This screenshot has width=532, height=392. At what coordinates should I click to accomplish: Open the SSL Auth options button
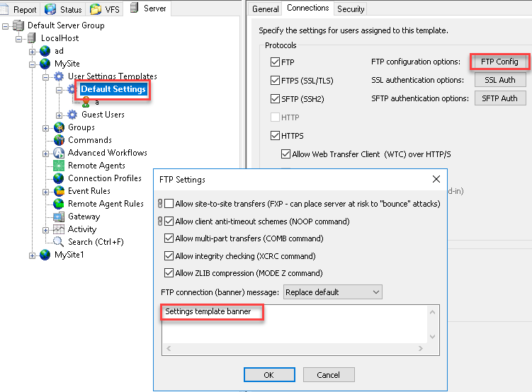[x=500, y=80]
